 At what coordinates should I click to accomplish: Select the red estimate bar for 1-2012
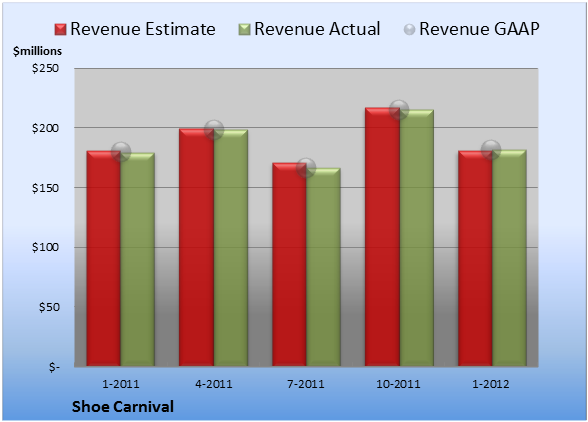[x=475, y=258]
